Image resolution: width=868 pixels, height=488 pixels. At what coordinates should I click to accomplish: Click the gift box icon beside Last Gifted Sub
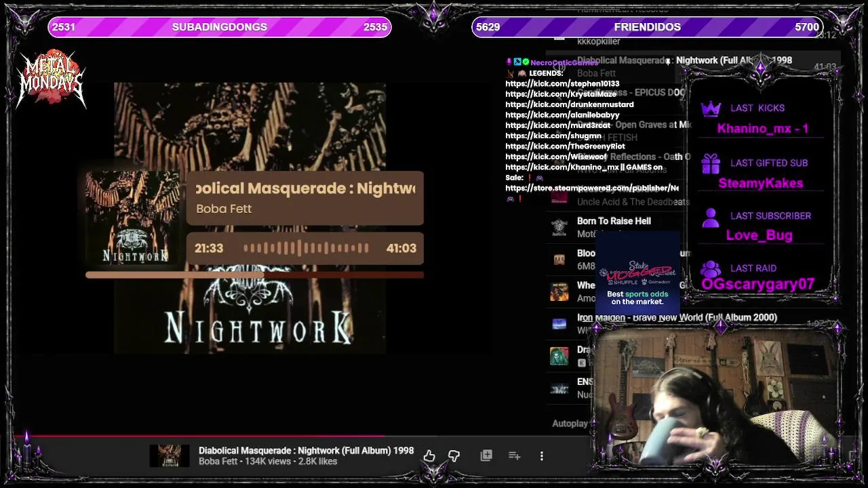pyautogui.click(x=710, y=163)
